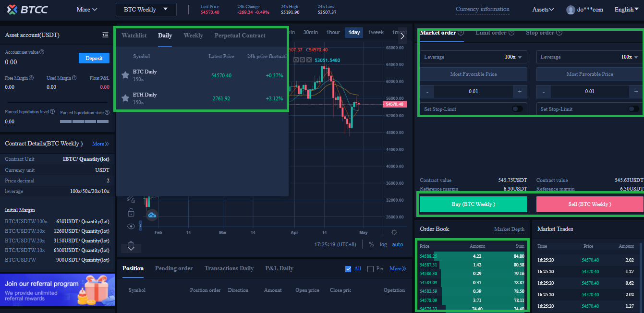Open Stop order help icon
This screenshot has height=313, width=644.
point(559,33)
